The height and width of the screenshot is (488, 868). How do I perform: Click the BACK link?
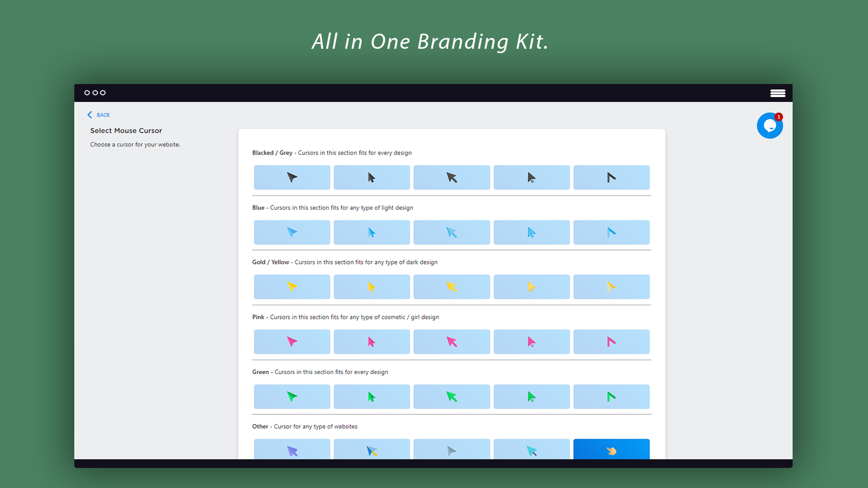point(99,115)
